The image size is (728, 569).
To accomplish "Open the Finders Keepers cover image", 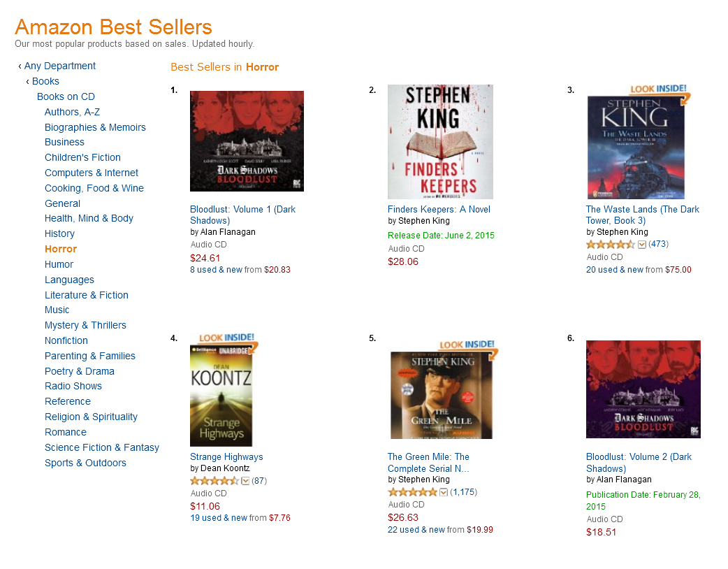I will click(440, 142).
